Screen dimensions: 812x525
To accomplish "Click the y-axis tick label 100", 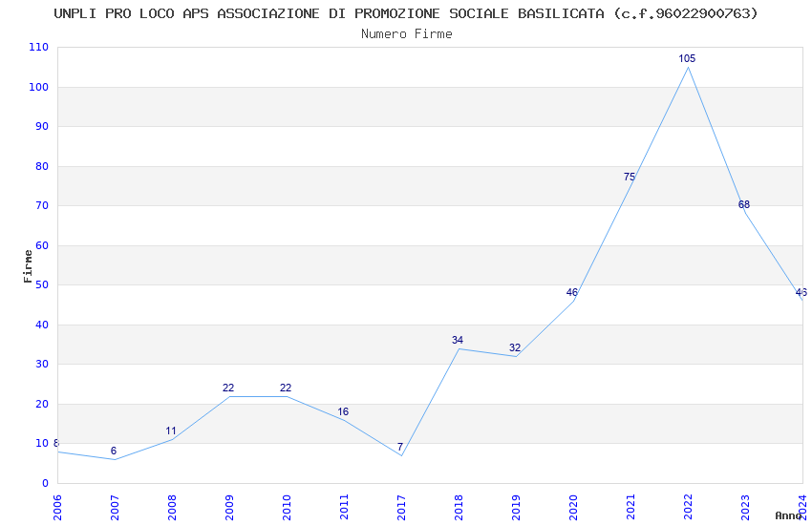I will 39,87.
